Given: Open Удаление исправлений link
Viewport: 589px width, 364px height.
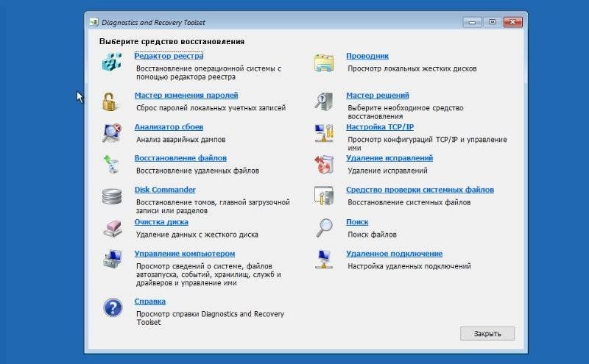Looking at the screenshot, I should click(x=389, y=158).
